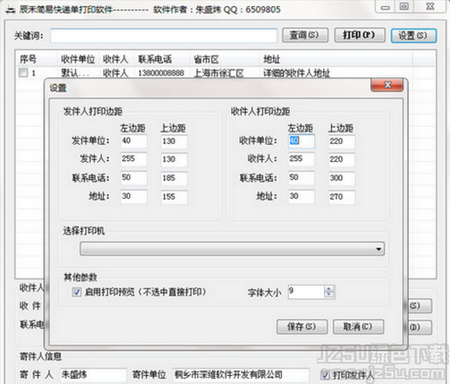Edit recipient 地址 上边距 field showing 270
Screen dimensions: 450x384
(342, 197)
